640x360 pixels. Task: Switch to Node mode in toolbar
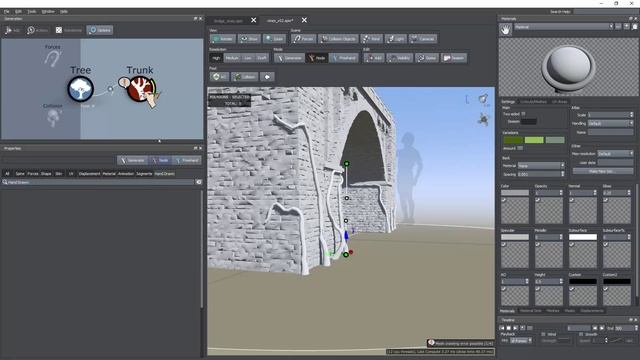coord(317,58)
